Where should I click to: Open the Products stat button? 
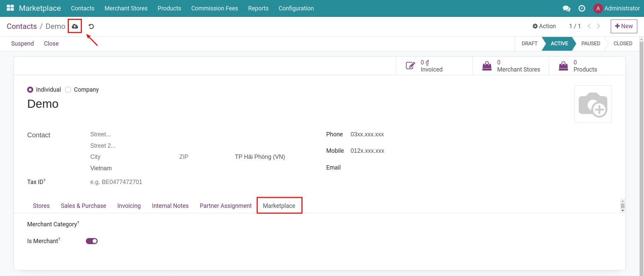click(x=587, y=66)
